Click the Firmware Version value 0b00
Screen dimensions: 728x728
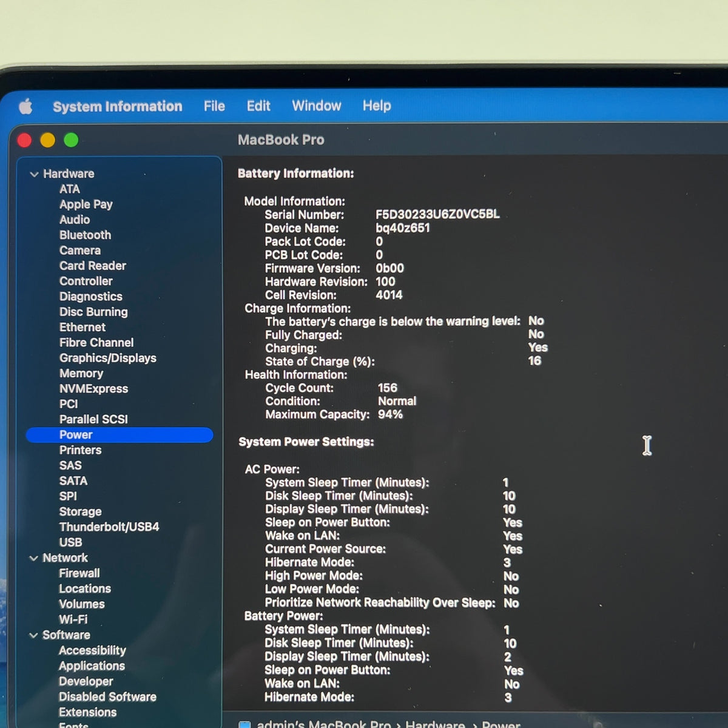pyautogui.click(x=389, y=268)
